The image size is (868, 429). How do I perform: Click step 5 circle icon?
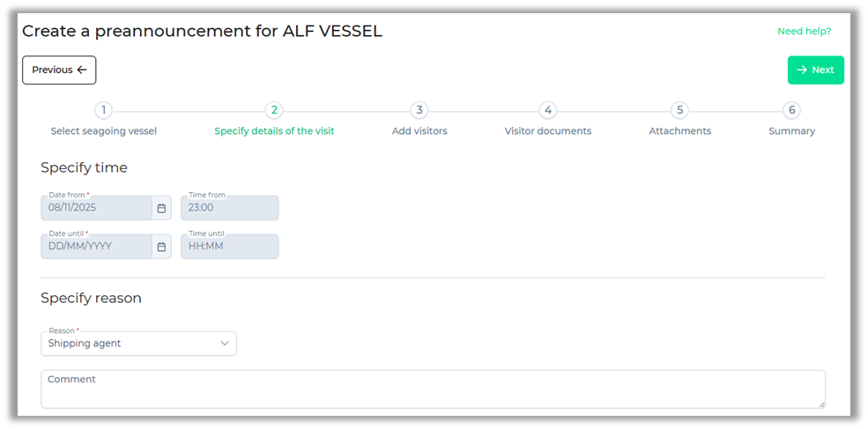click(679, 111)
